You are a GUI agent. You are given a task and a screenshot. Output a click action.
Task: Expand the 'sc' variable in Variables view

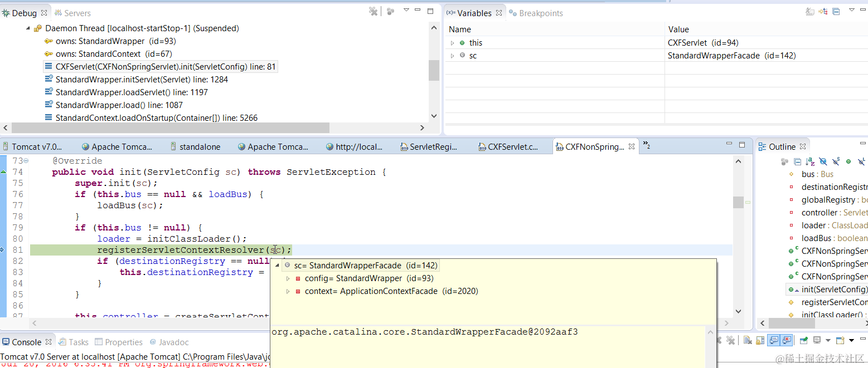(x=453, y=56)
